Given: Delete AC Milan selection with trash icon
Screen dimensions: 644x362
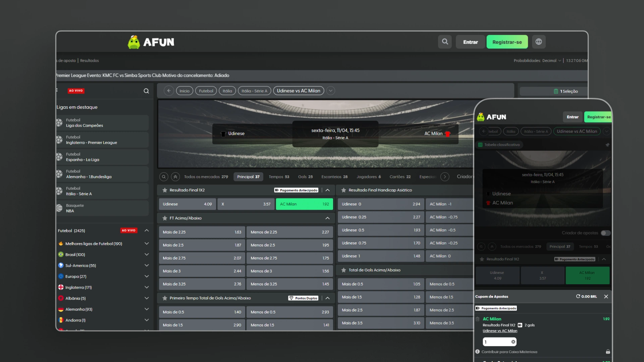Looking at the screenshot, I should [477, 319].
